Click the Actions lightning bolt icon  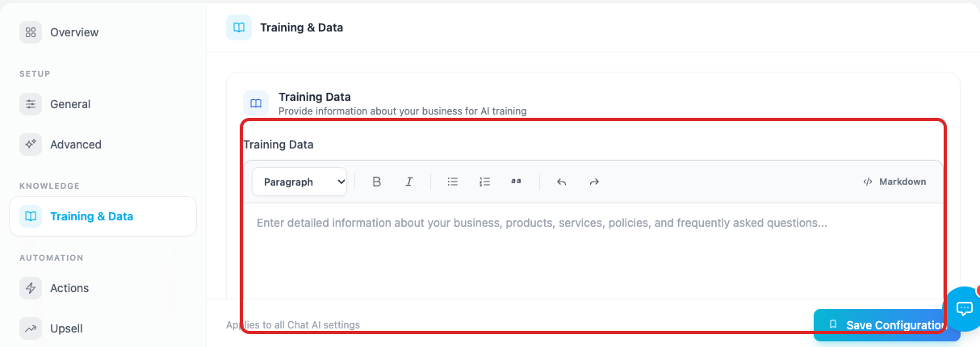(31, 288)
